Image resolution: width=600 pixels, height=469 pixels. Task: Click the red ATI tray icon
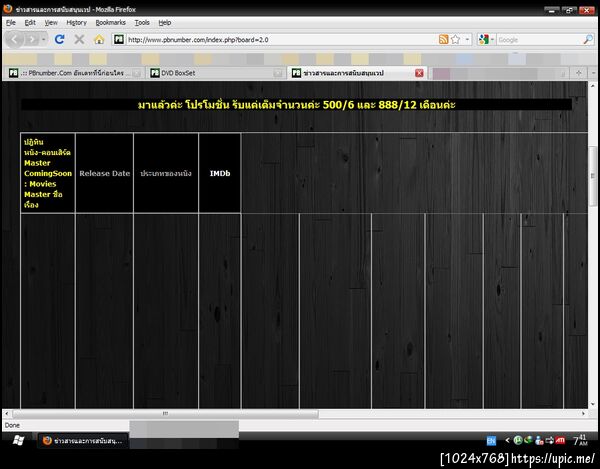click(x=561, y=440)
